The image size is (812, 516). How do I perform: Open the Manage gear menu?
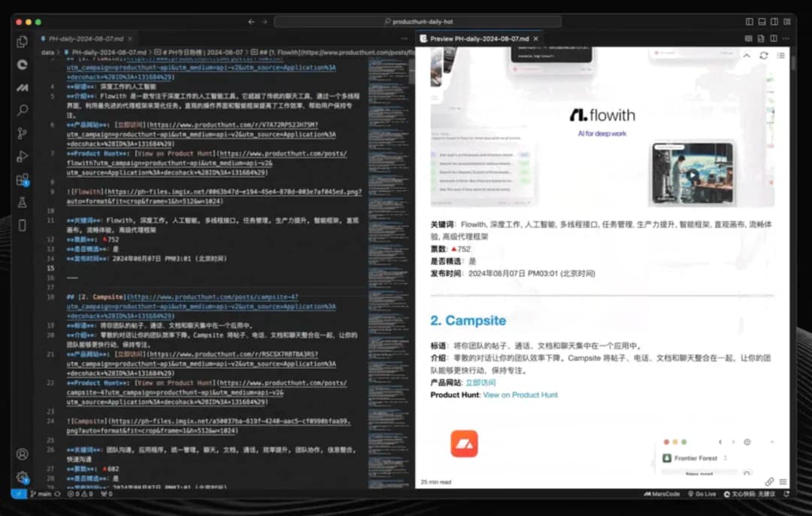(23, 477)
